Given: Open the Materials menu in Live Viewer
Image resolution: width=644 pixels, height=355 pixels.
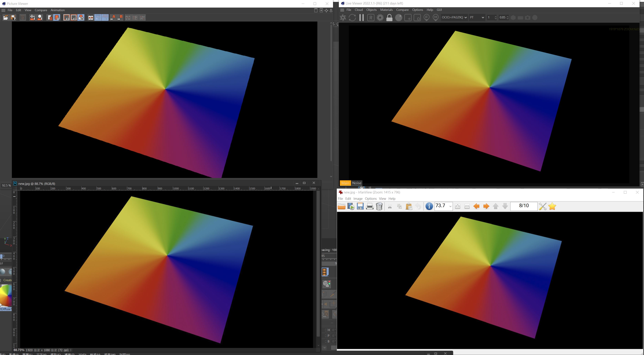Looking at the screenshot, I should [x=386, y=10].
